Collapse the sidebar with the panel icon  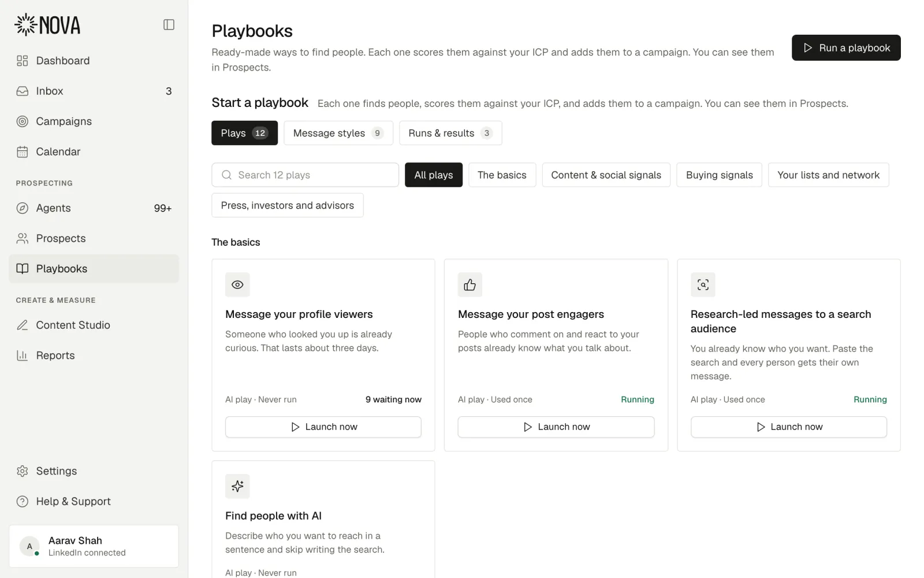coord(169,24)
